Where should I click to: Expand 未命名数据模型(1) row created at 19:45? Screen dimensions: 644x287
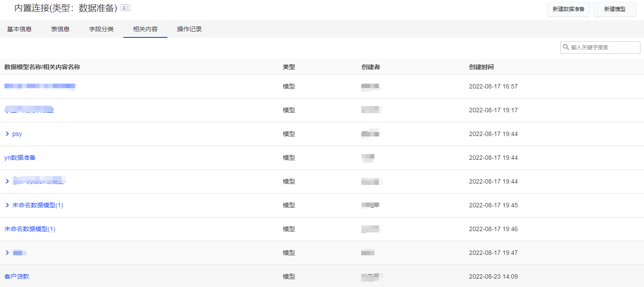click(7, 205)
